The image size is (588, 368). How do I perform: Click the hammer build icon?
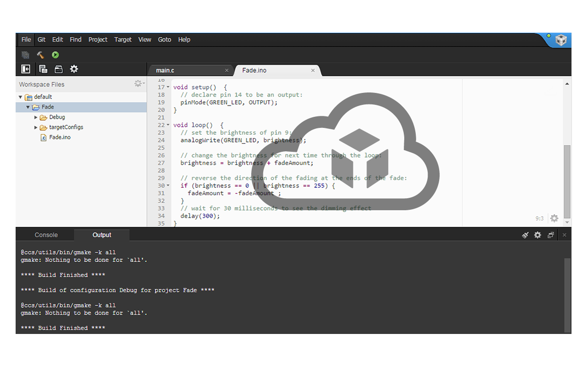(40, 55)
